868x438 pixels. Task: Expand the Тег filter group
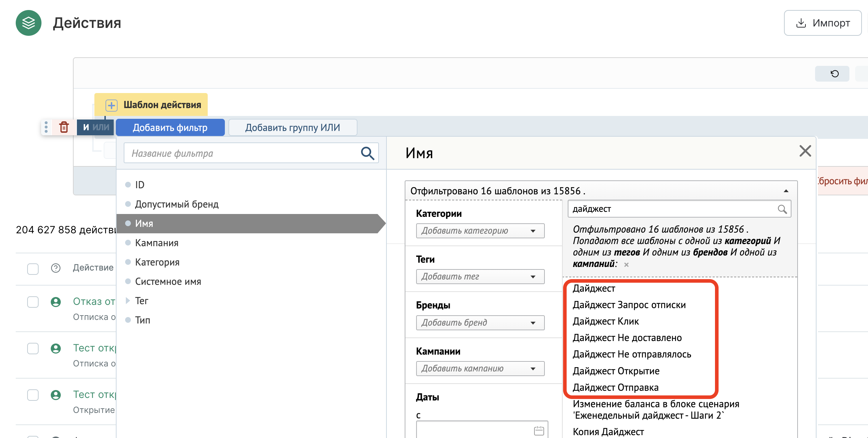click(128, 301)
